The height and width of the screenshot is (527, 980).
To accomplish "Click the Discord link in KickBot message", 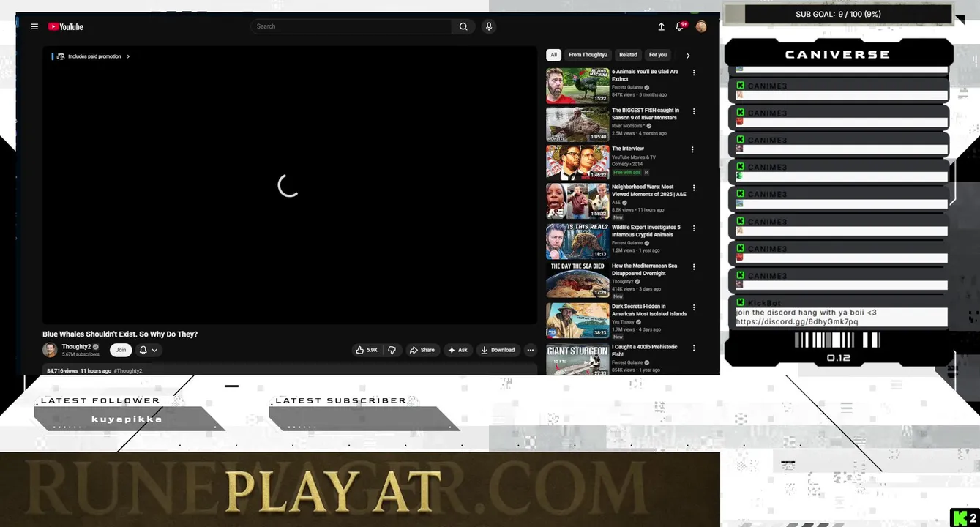I will pos(797,321).
